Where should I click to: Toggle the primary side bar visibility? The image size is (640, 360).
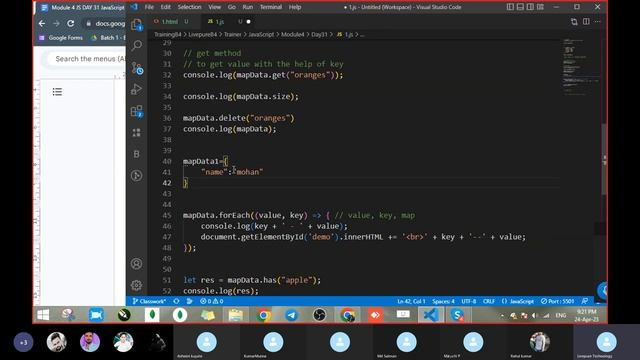click(510, 7)
